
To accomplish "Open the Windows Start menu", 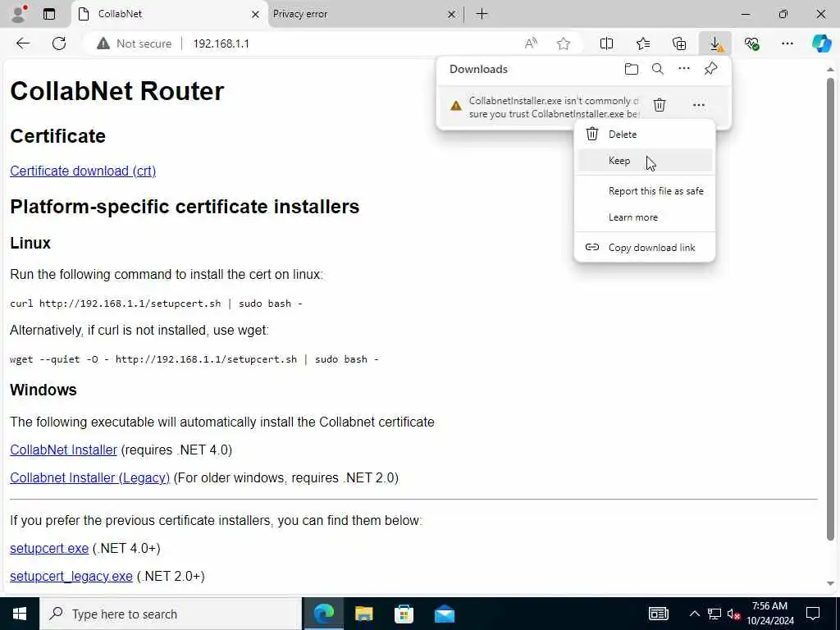I will (x=20, y=614).
